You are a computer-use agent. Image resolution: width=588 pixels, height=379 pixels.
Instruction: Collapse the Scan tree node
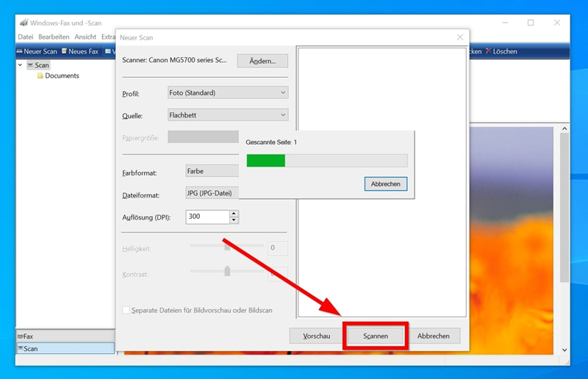click(21, 65)
